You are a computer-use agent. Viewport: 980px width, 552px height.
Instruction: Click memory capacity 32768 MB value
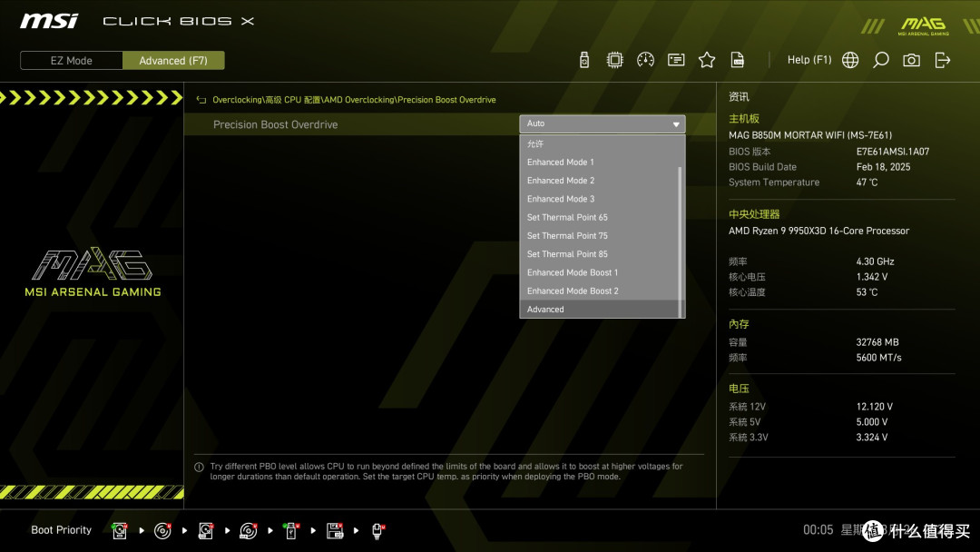tap(877, 342)
